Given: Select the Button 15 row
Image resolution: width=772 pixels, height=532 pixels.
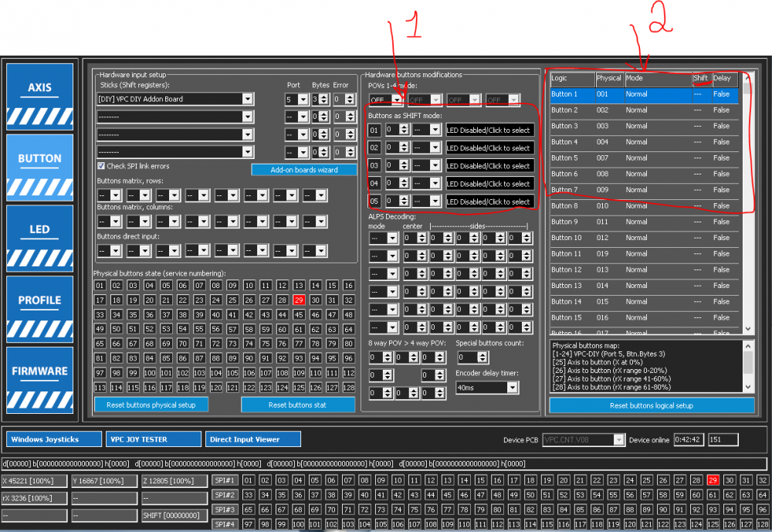Looking at the screenshot, I should (x=644, y=317).
